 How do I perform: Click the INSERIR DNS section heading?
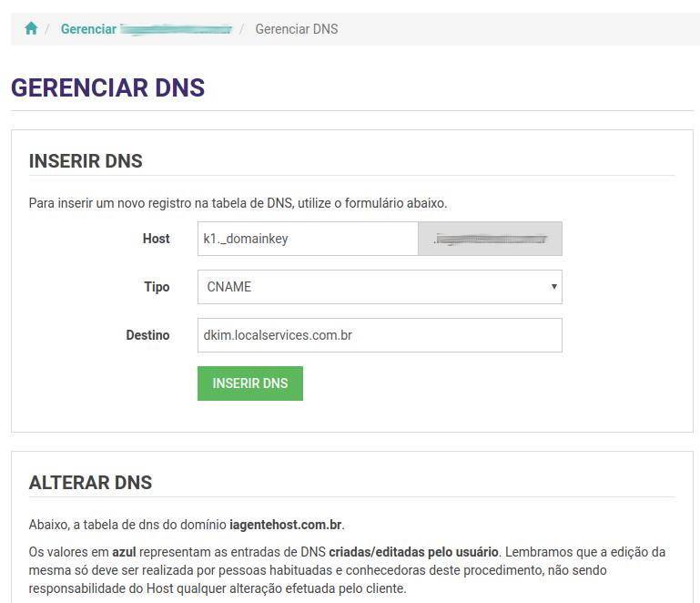click(x=86, y=161)
